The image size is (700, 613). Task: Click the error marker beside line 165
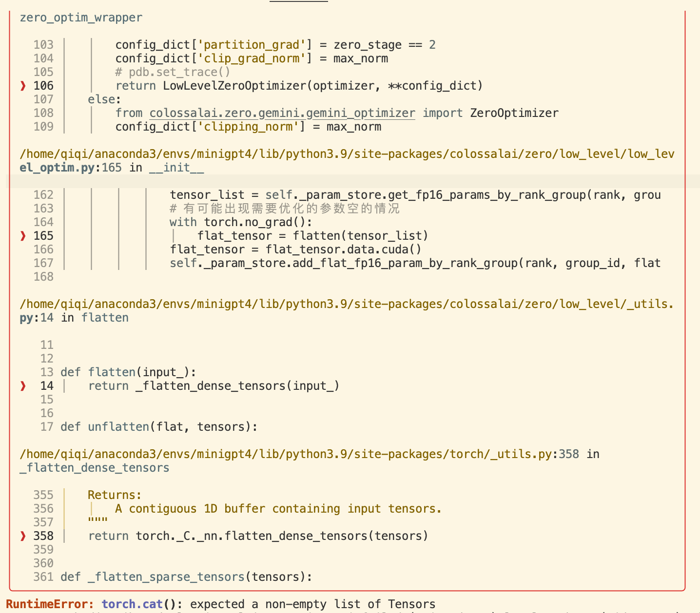coord(22,235)
